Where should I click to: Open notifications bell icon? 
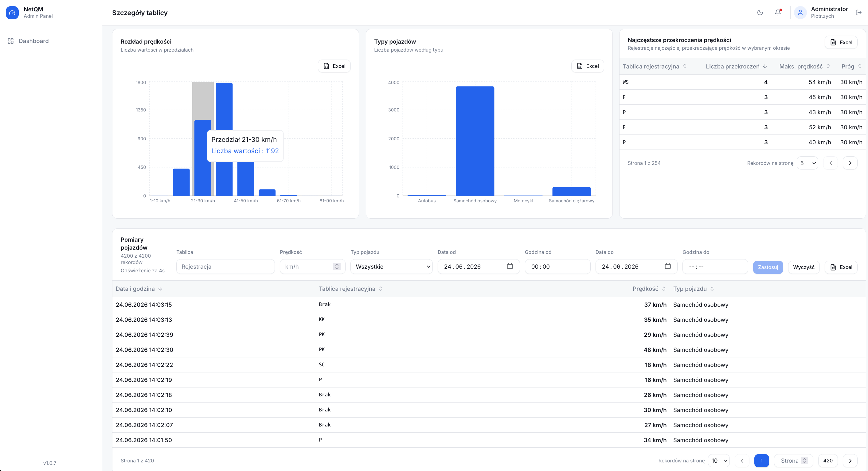778,13
